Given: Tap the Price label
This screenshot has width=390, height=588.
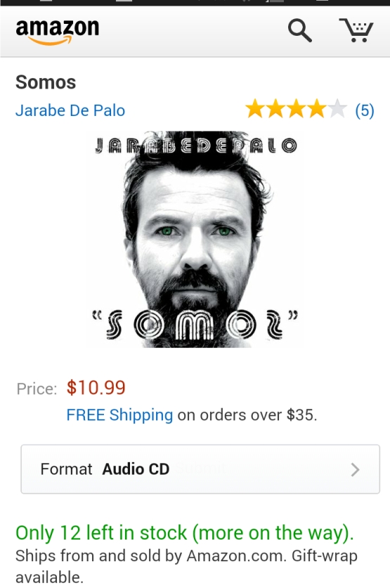Looking at the screenshot, I should tap(37, 389).
